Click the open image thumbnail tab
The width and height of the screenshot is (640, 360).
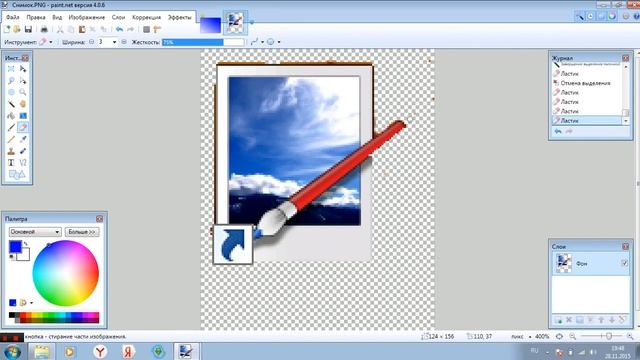tap(235, 22)
